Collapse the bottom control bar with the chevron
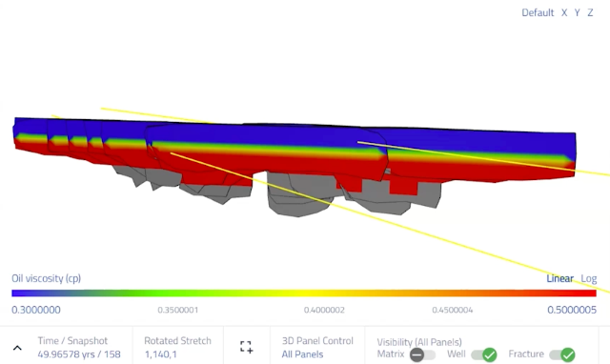The width and height of the screenshot is (610, 364). [17, 348]
